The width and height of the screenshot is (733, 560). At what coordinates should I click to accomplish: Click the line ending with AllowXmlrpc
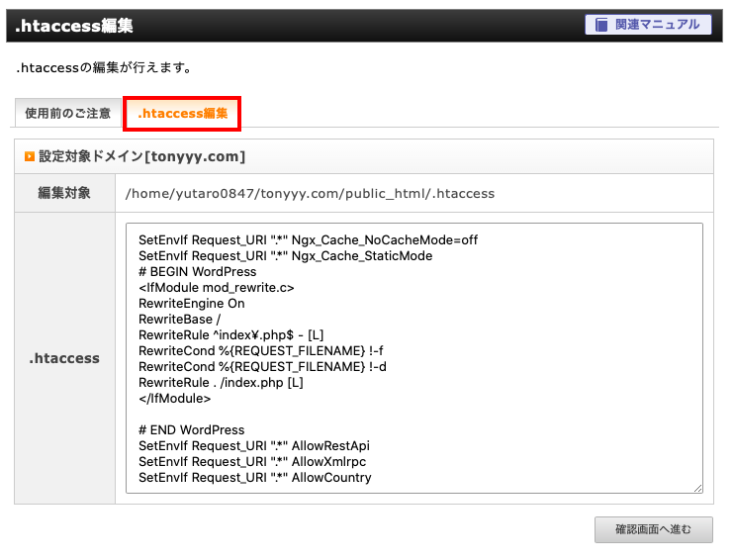pyautogui.click(x=252, y=462)
